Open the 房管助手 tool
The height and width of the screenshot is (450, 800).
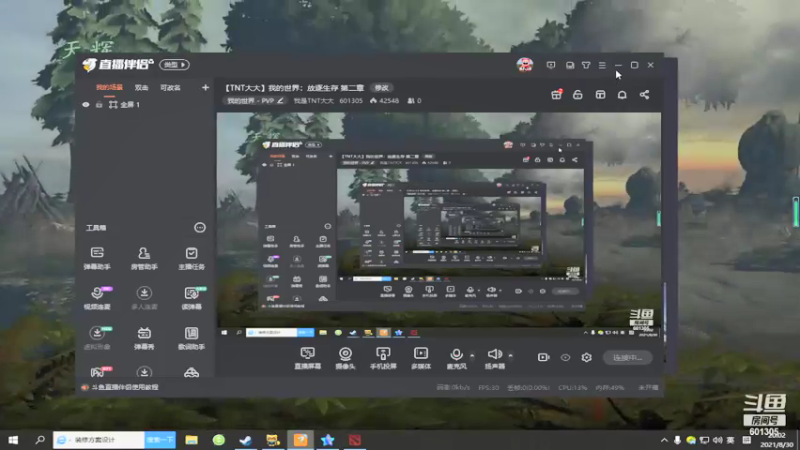pyautogui.click(x=144, y=258)
